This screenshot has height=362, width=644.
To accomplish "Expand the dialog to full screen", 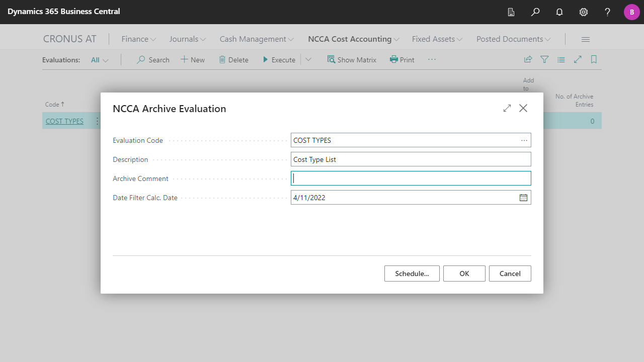I will 507,108.
